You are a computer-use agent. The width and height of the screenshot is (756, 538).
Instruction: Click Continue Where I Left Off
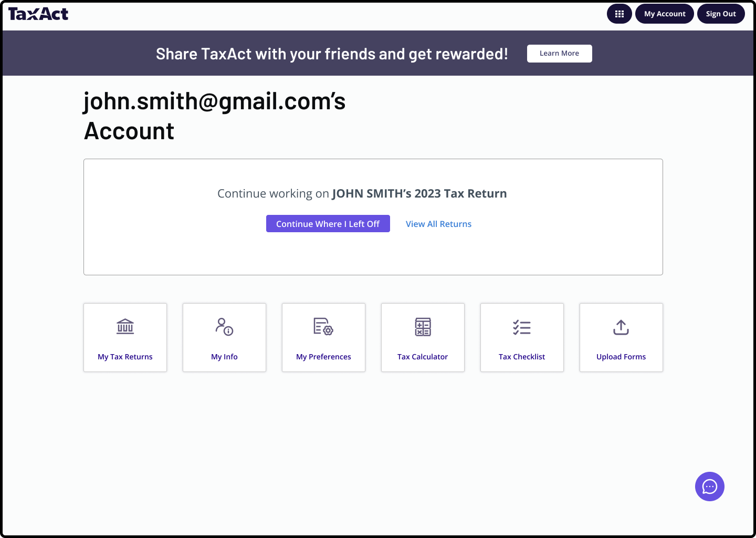328,224
